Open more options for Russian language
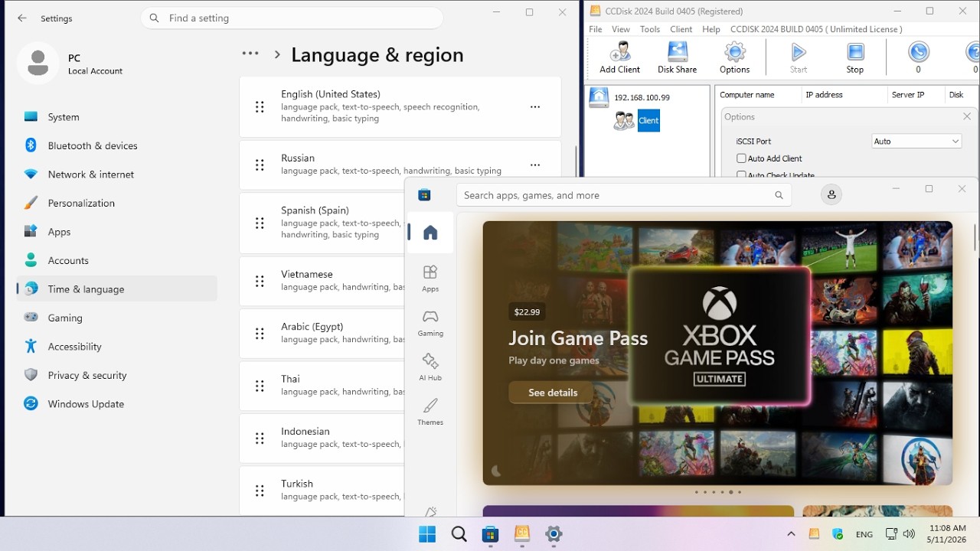The height and width of the screenshot is (551, 980). click(x=535, y=165)
